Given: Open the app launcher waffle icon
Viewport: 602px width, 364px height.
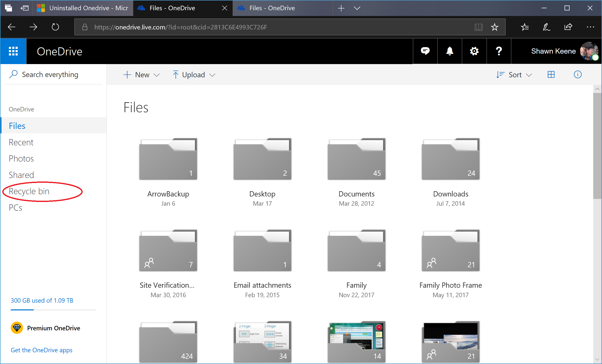Looking at the screenshot, I should [x=13, y=51].
